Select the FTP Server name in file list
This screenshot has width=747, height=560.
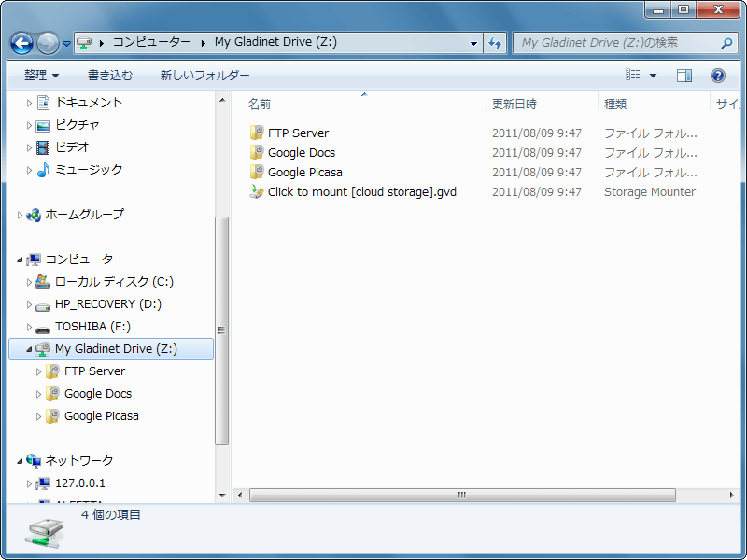tap(298, 133)
